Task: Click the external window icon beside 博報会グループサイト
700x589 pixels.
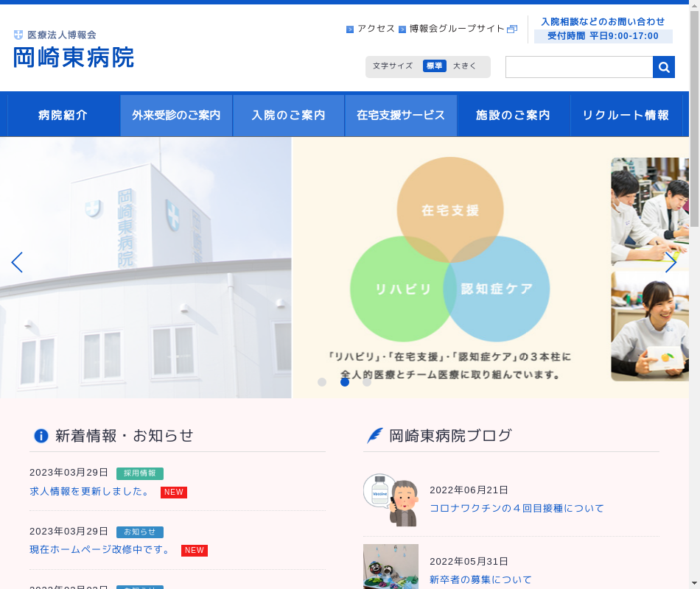Action: pos(512,29)
